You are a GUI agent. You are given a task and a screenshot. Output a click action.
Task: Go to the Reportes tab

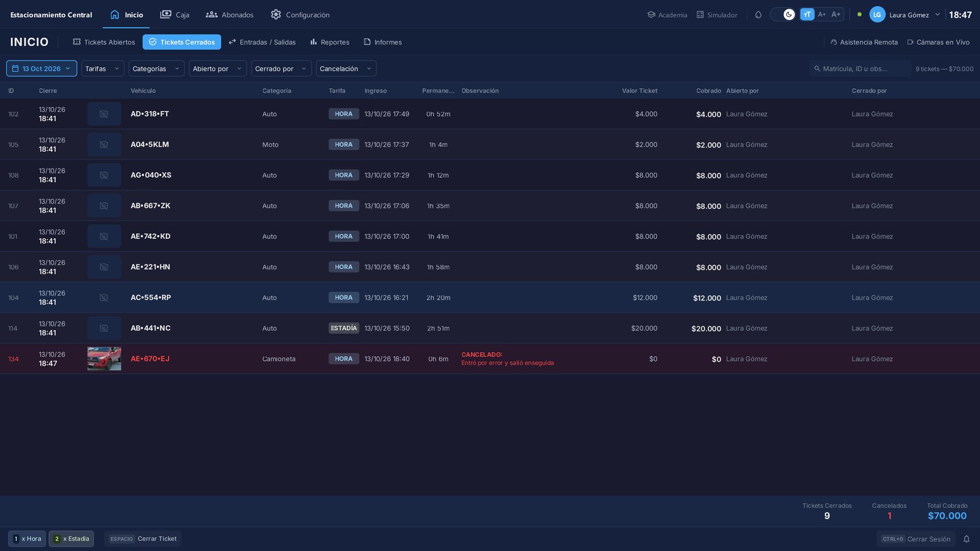(x=330, y=42)
